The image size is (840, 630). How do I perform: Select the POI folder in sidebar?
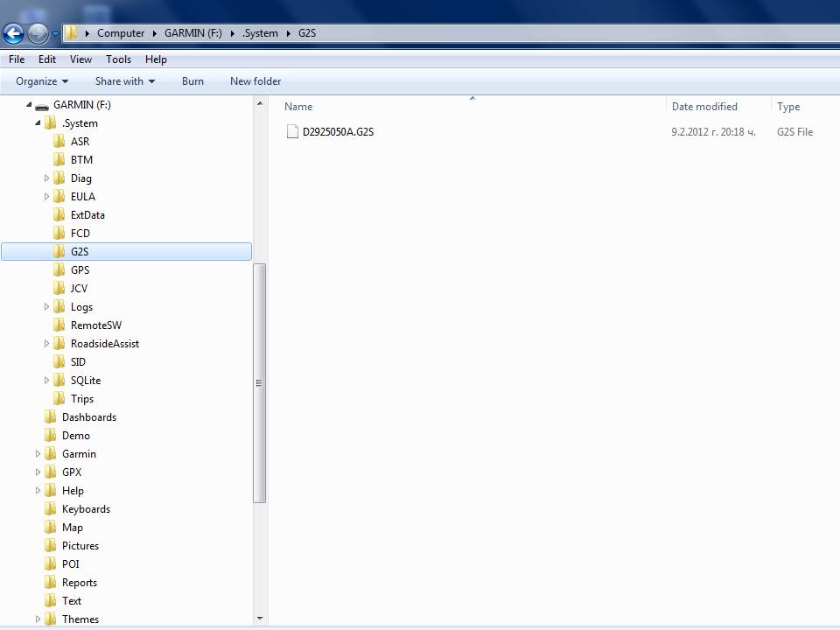(70, 564)
